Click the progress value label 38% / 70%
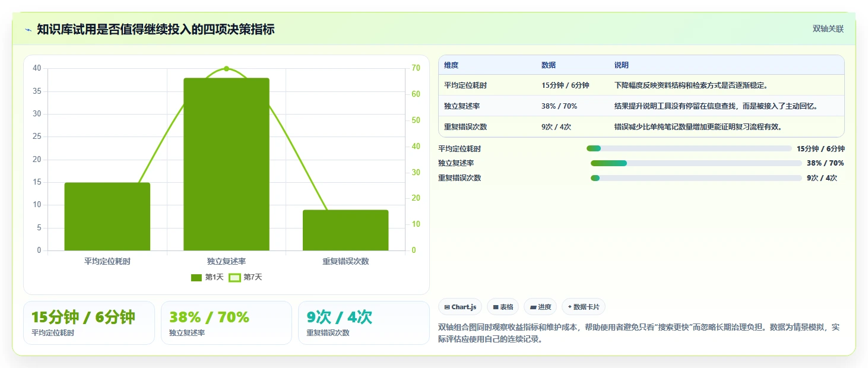868x368 pixels. (825, 163)
